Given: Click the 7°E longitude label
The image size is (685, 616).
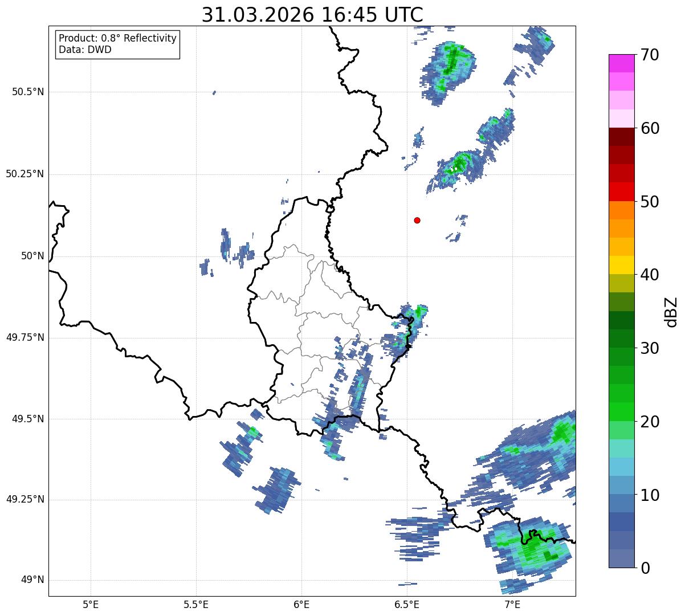Looking at the screenshot, I should (x=512, y=604).
